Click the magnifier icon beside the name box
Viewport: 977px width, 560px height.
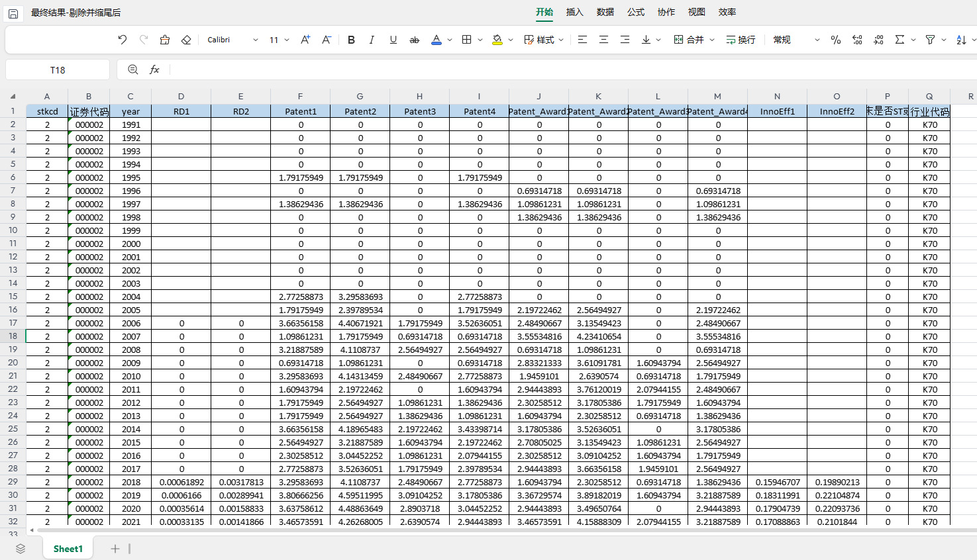pyautogui.click(x=133, y=70)
